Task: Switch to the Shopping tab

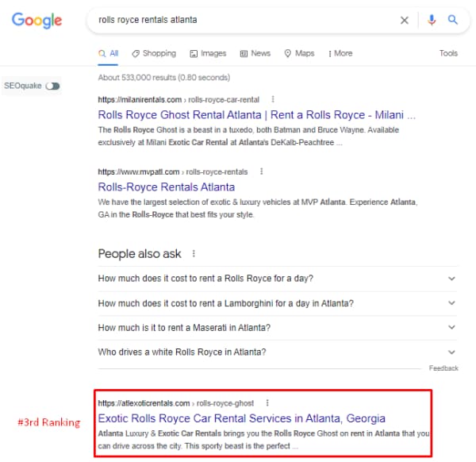Action: pyautogui.click(x=154, y=53)
